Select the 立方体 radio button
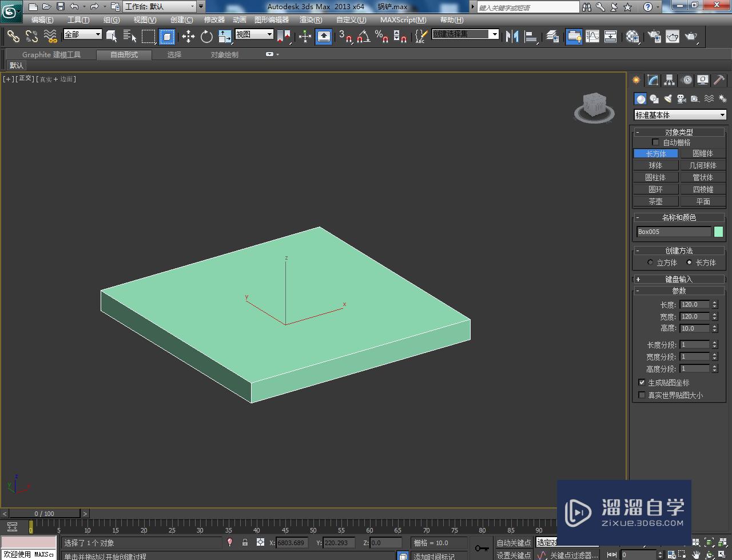 [x=650, y=263]
